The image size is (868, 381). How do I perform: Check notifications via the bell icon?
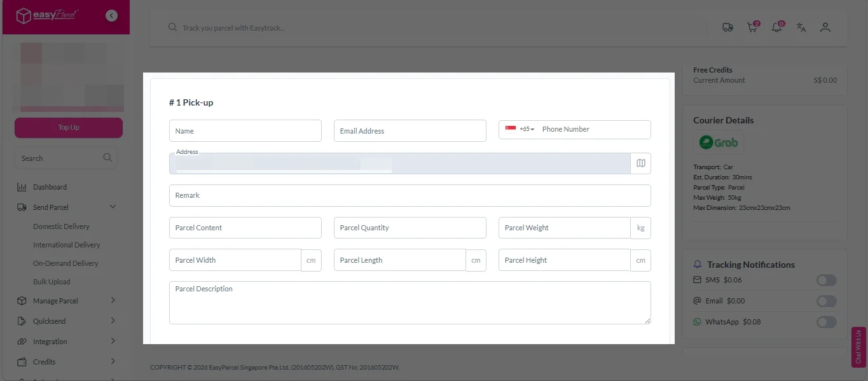tap(776, 27)
